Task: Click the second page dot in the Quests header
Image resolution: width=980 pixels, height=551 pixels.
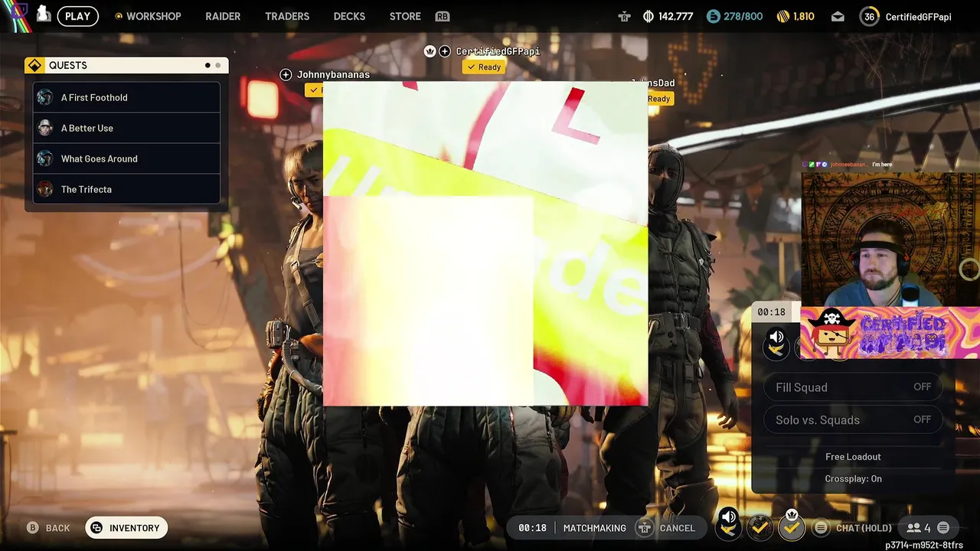Action: click(218, 65)
